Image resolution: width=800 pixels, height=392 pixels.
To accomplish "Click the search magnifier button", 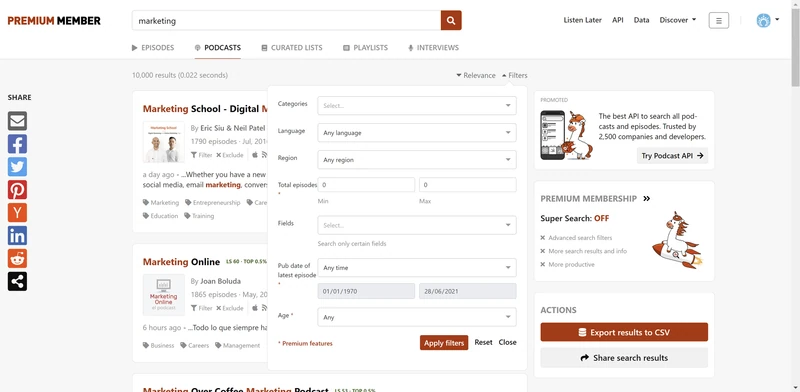I will point(451,20).
